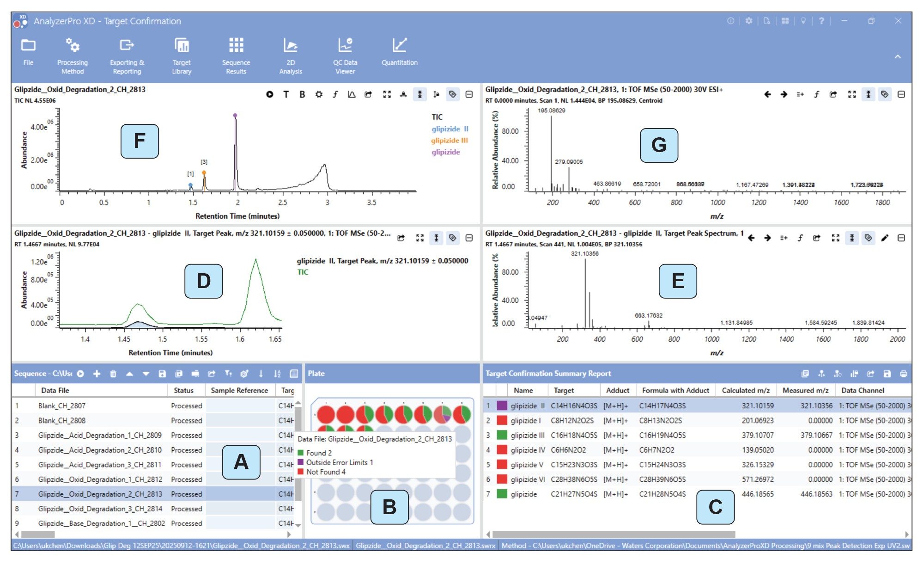Collapse the Target Peak Spectrum panel
The width and height of the screenshot is (924, 565).
click(x=901, y=238)
